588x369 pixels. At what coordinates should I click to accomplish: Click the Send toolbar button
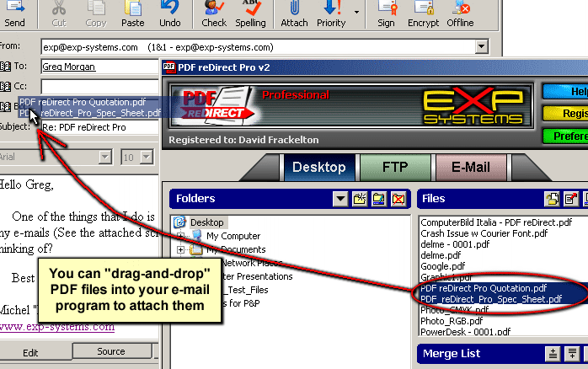point(15,13)
